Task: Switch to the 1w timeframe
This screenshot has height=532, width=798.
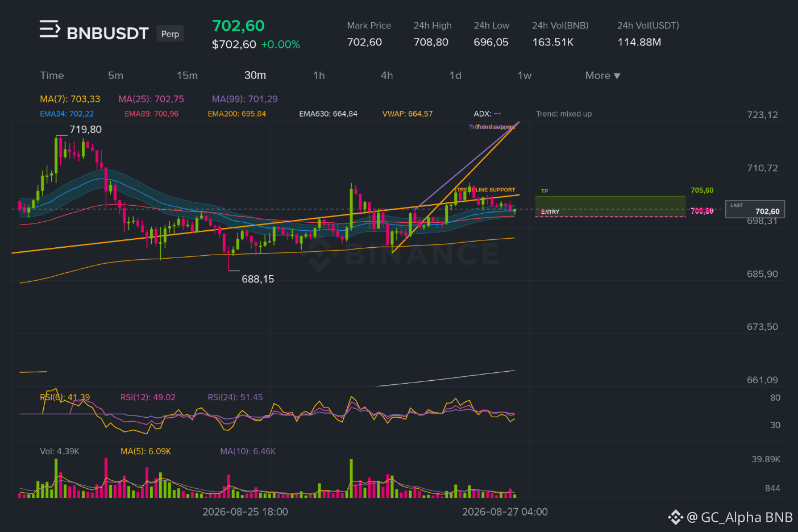Action: point(525,76)
